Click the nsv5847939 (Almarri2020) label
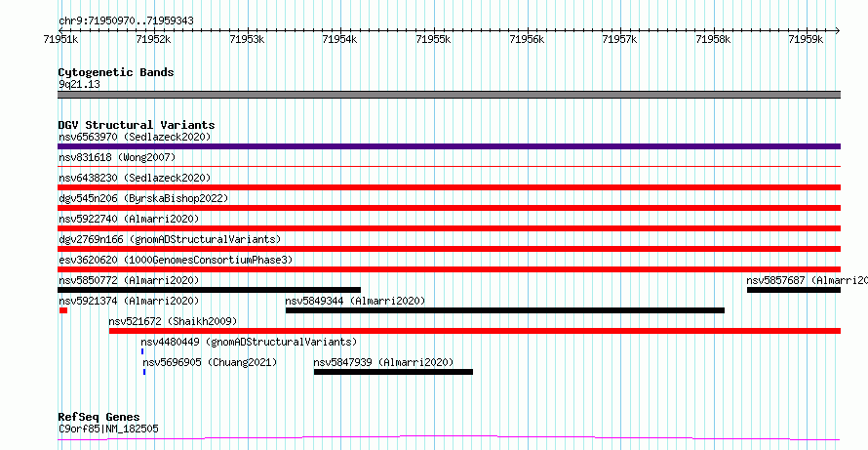This screenshot has height=450, width=868. coord(383,362)
